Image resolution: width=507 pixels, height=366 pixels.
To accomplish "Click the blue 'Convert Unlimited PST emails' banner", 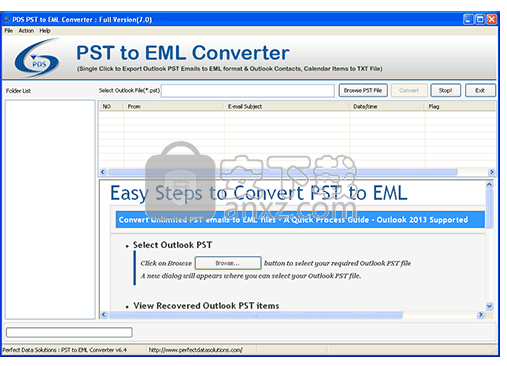I will click(x=300, y=220).
